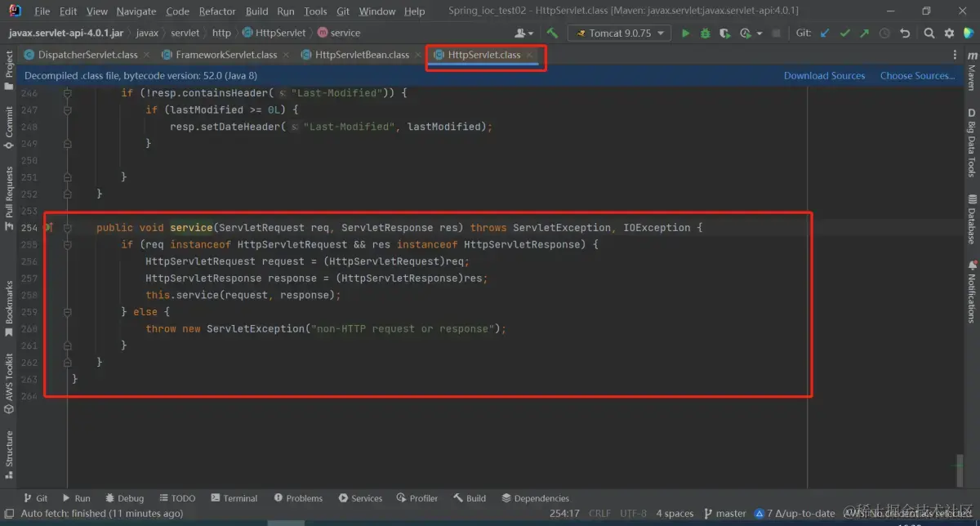Open the master Git branch popup
This screenshot has width=980, height=526.
point(724,514)
